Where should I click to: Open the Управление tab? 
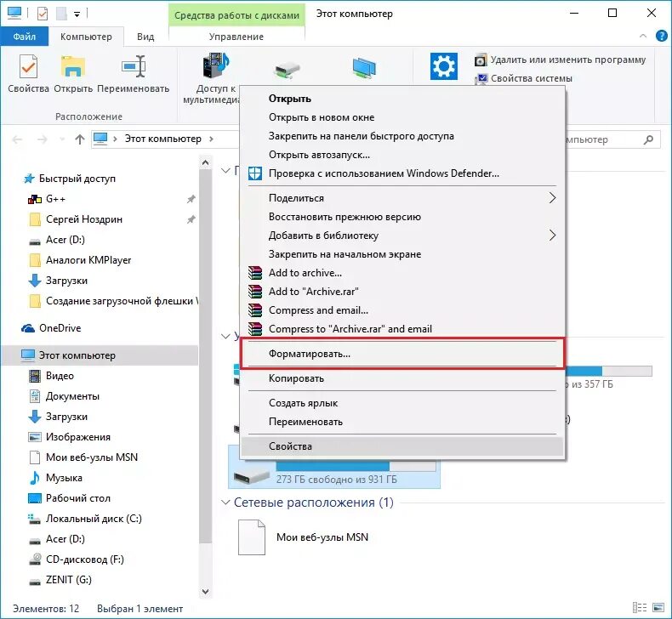[x=236, y=37]
